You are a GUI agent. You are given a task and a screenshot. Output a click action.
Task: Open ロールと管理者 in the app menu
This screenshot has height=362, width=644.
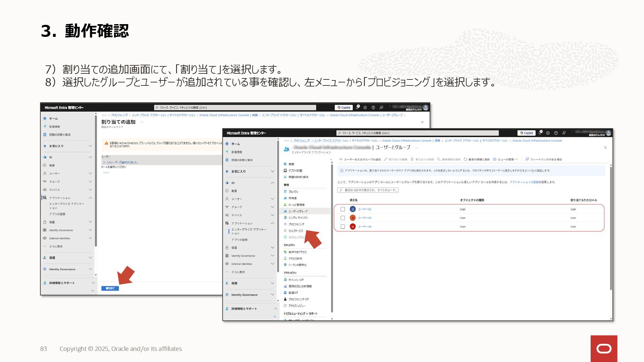tap(297, 205)
